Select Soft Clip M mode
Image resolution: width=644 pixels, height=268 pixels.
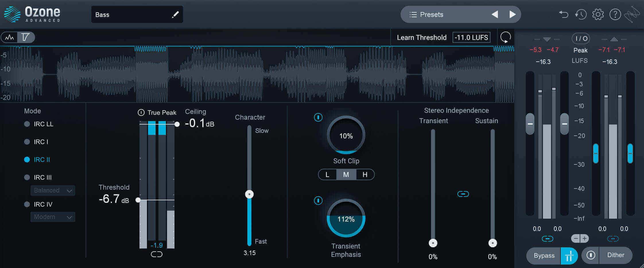point(346,175)
